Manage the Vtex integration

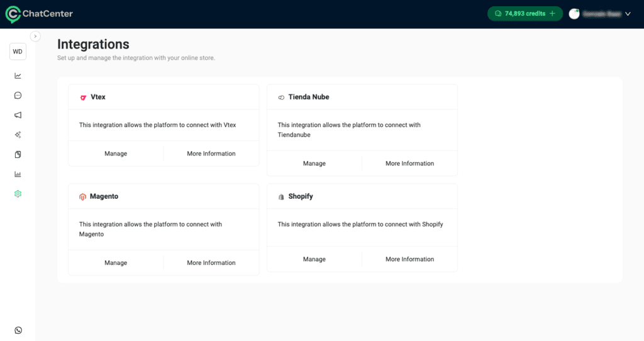(116, 154)
